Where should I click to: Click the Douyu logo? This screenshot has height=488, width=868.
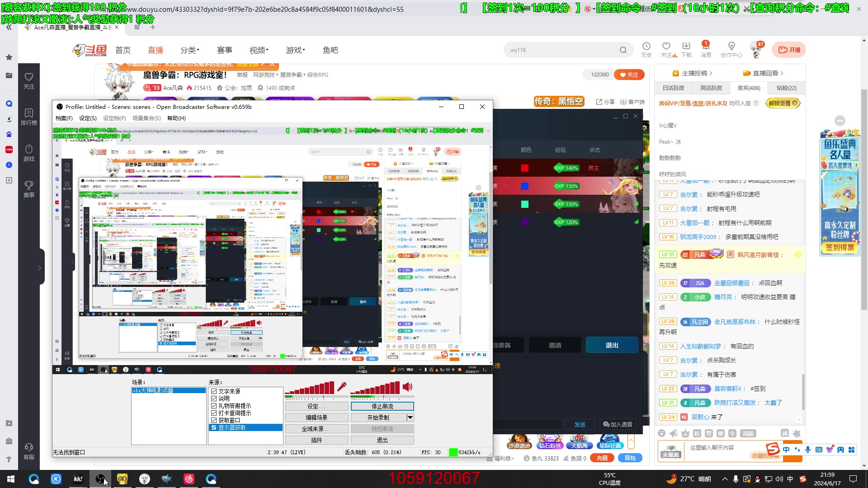click(90, 50)
